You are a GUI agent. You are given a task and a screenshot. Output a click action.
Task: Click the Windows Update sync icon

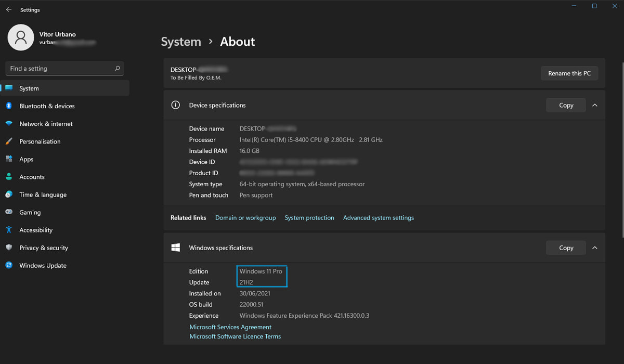(x=9, y=265)
